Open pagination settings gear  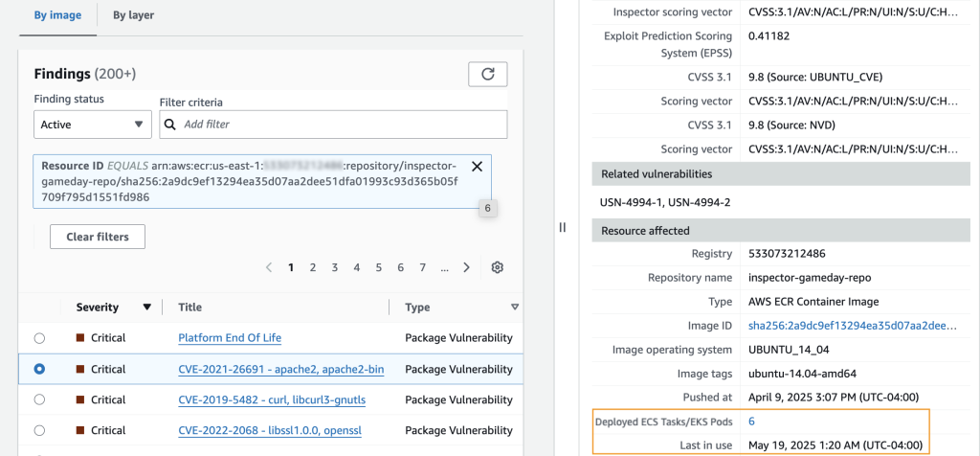pos(498,267)
